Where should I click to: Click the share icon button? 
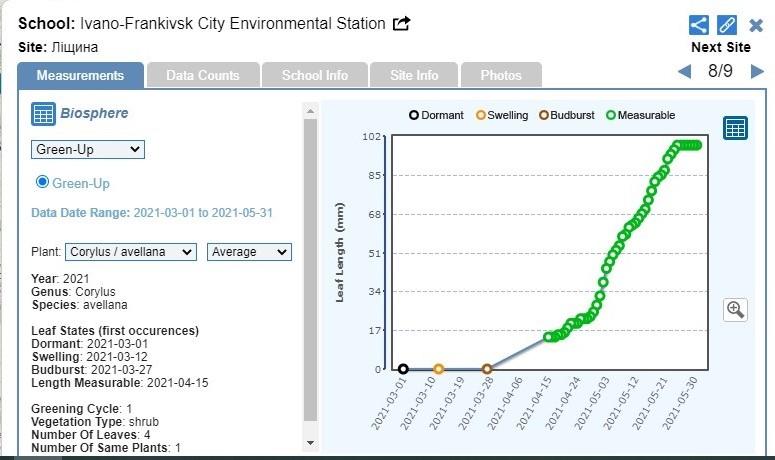click(x=699, y=25)
